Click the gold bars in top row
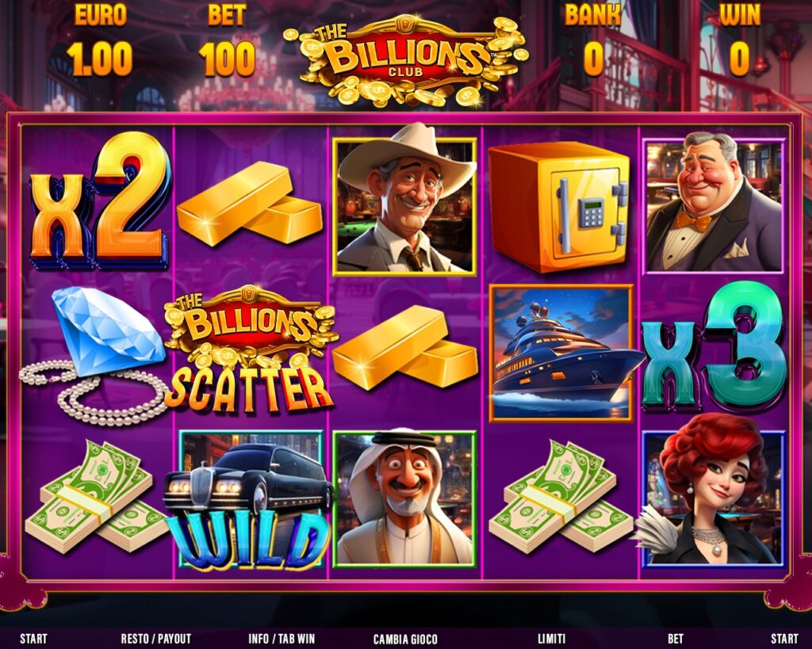Screen dimensions: 812x649 tap(250, 204)
